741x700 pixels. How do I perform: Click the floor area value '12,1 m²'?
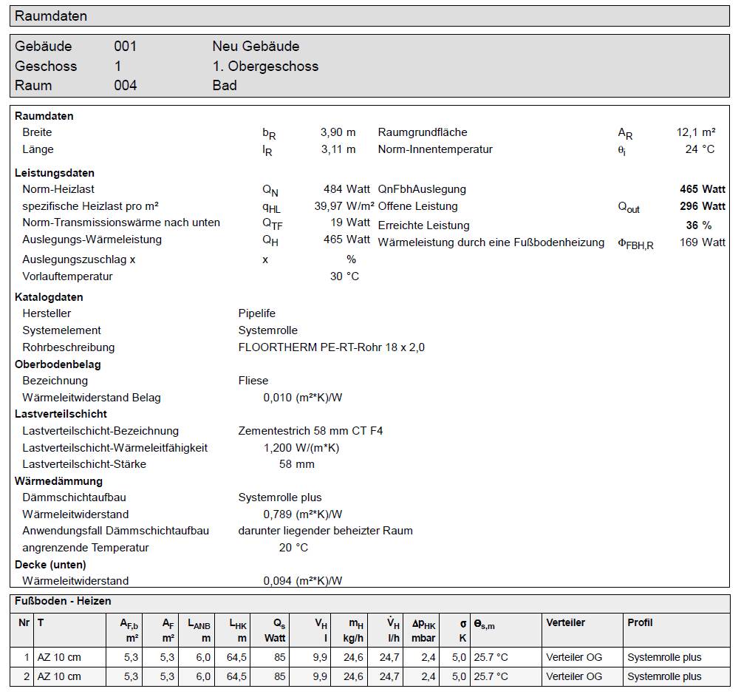point(696,132)
